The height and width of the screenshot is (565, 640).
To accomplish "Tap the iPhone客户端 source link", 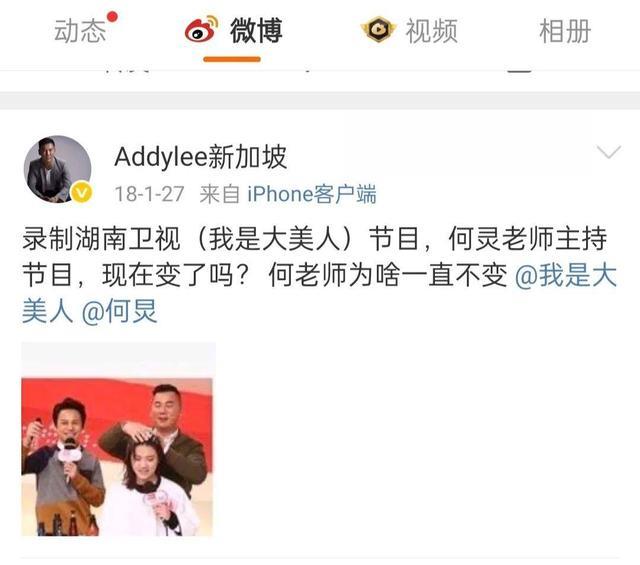I will 312,194.
